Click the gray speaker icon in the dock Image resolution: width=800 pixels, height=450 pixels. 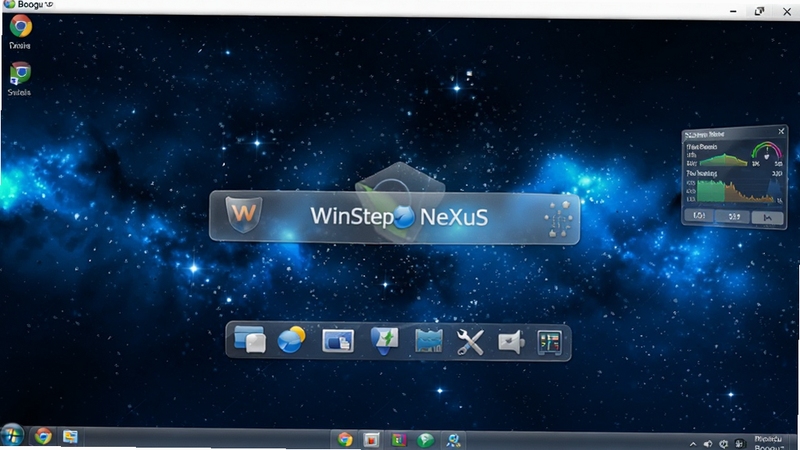(x=511, y=341)
